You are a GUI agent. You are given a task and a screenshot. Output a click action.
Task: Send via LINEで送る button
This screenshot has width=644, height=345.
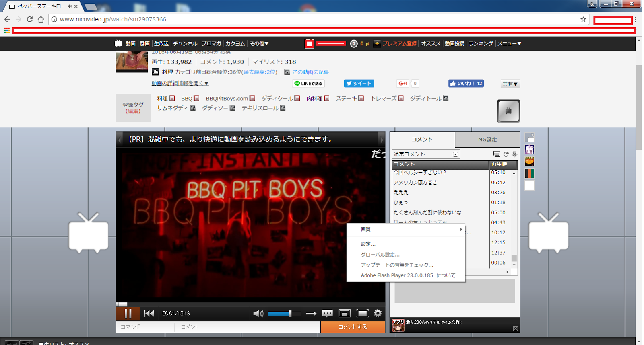point(308,83)
